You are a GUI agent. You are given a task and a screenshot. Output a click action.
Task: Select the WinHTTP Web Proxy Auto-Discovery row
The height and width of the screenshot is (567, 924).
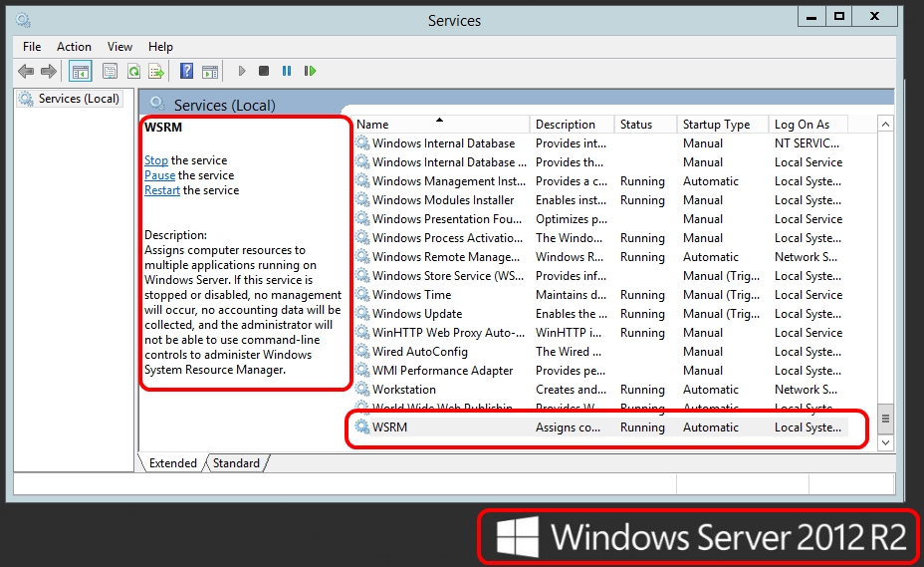coord(600,332)
